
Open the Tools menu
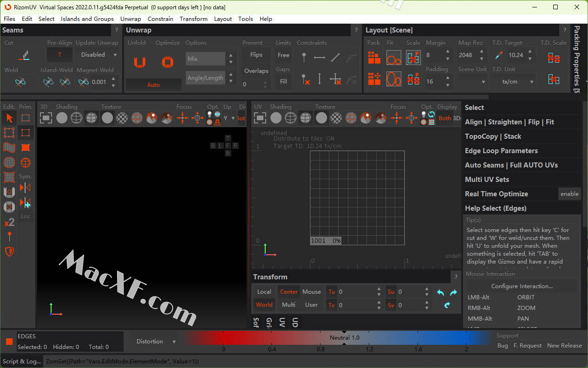tap(246, 19)
